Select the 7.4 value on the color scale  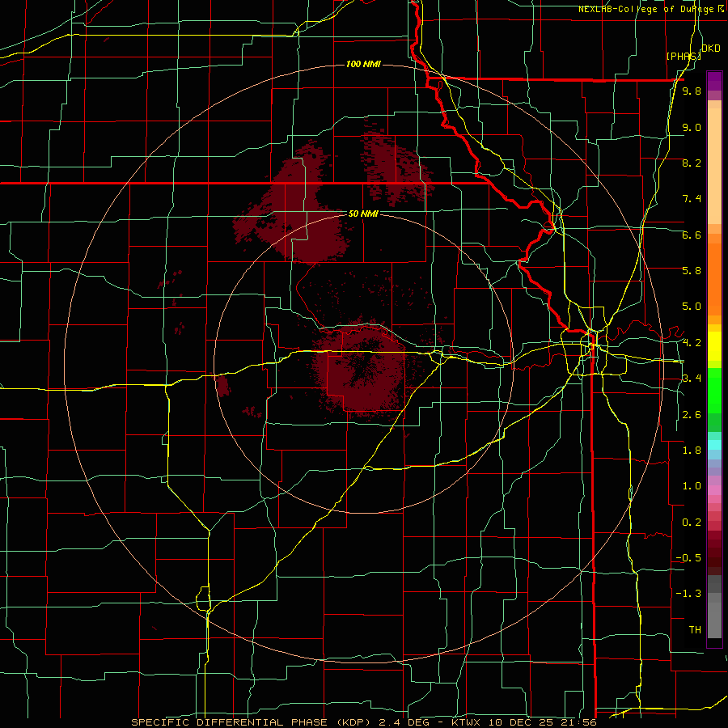coord(692,199)
